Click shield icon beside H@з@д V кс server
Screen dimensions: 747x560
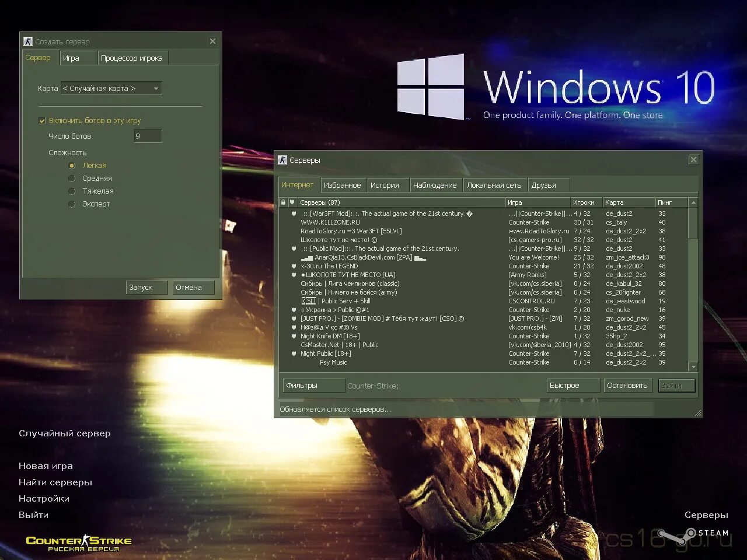click(x=294, y=327)
